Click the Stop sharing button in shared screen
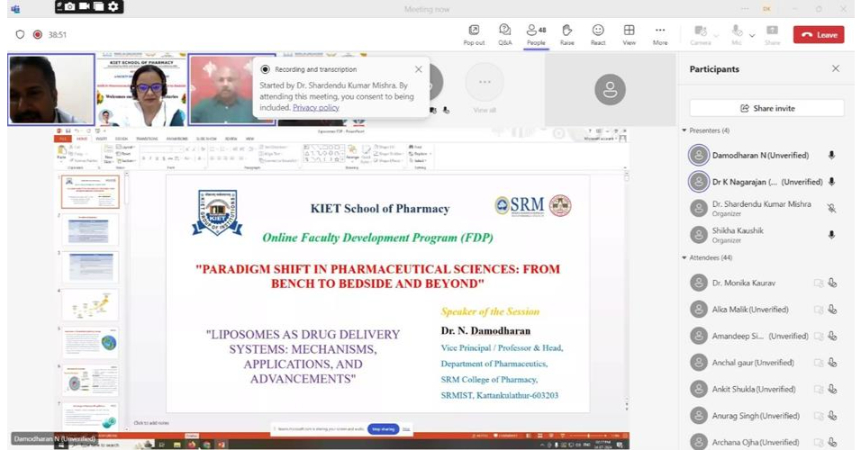This screenshot has width=861, height=450. (383, 429)
